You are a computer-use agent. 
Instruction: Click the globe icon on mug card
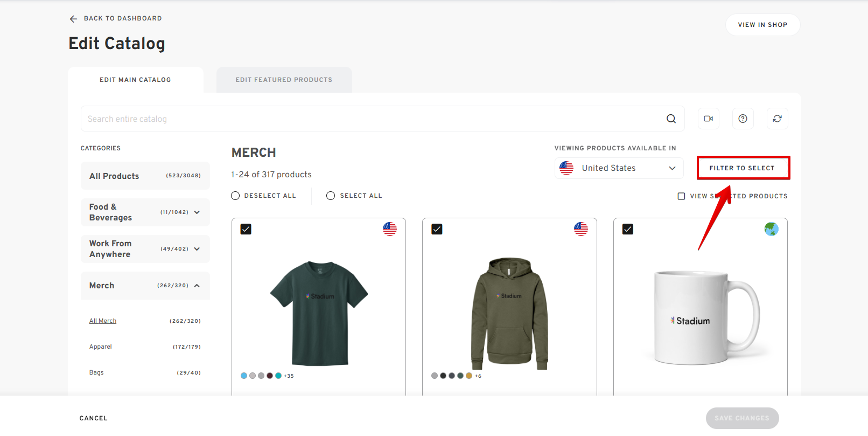pyautogui.click(x=771, y=229)
